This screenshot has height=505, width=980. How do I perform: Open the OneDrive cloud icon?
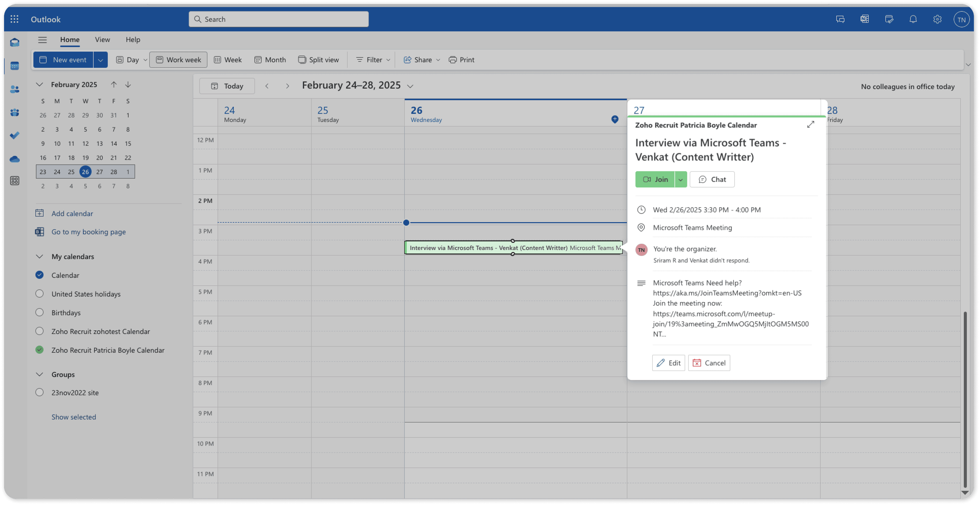pyautogui.click(x=14, y=159)
